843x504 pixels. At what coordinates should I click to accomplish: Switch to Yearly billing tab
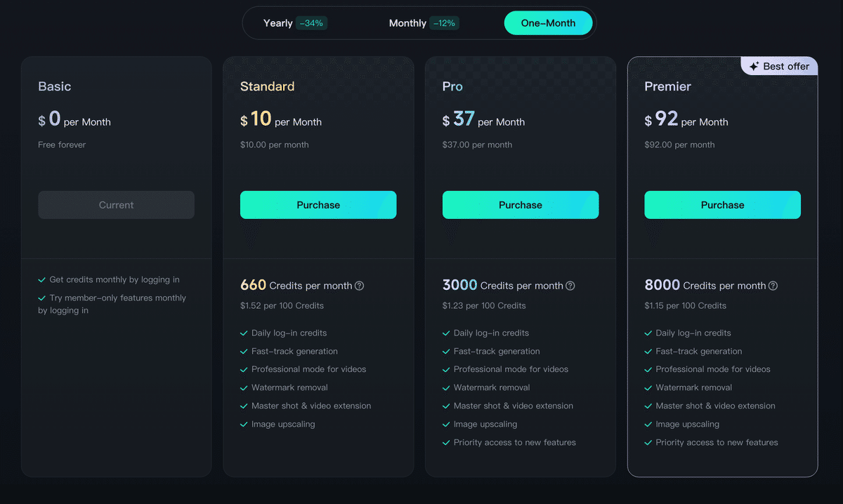278,23
